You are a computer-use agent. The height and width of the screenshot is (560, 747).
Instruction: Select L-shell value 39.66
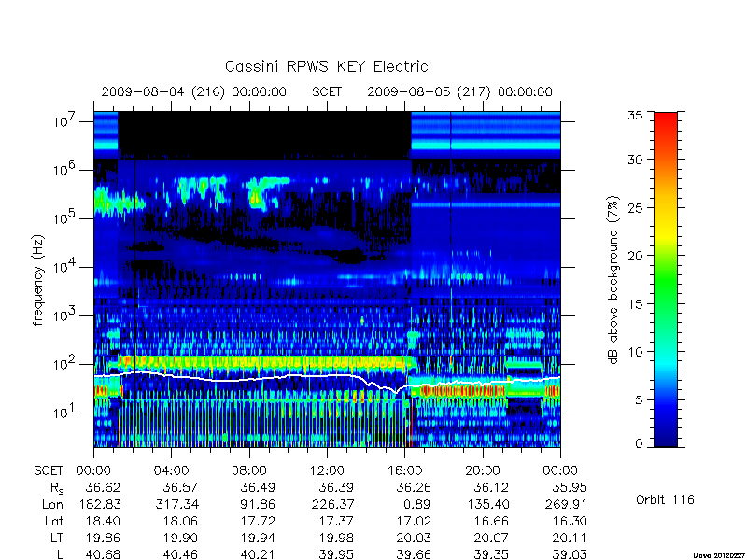coord(414,554)
